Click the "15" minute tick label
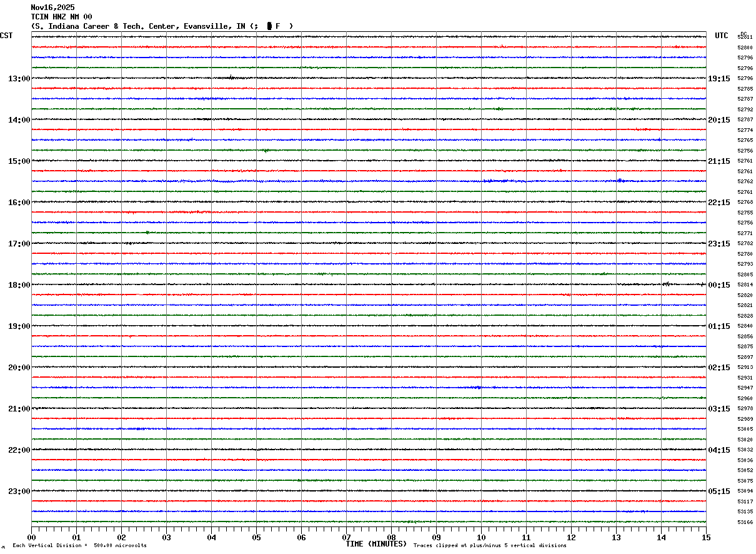 coord(706,537)
